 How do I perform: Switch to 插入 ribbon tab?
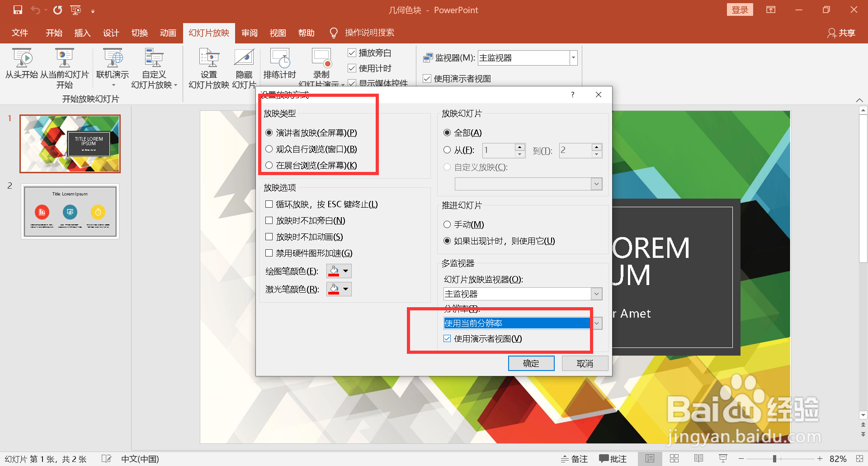(x=83, y=33)
